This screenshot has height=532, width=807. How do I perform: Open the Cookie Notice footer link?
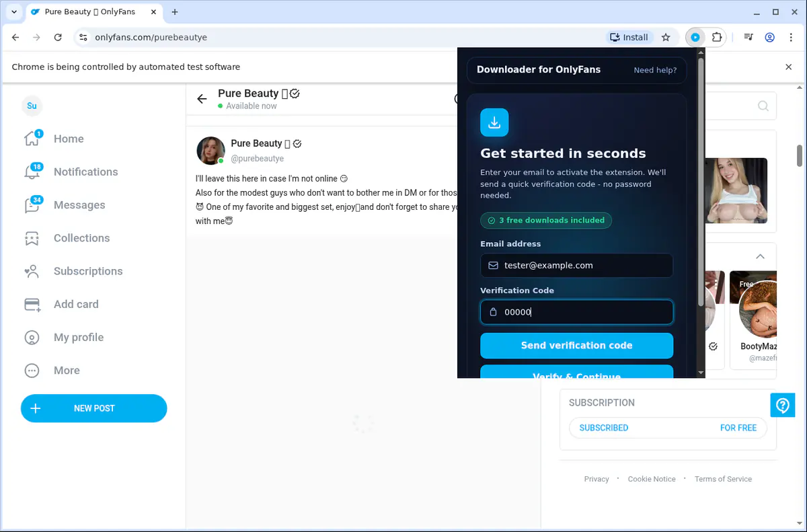[x=652, y=479]
